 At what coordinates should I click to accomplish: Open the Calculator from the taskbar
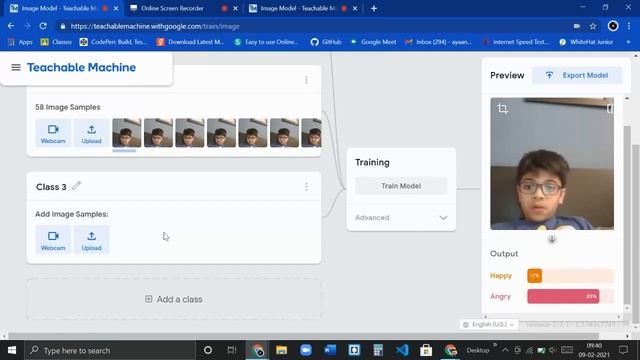[378, 350]
